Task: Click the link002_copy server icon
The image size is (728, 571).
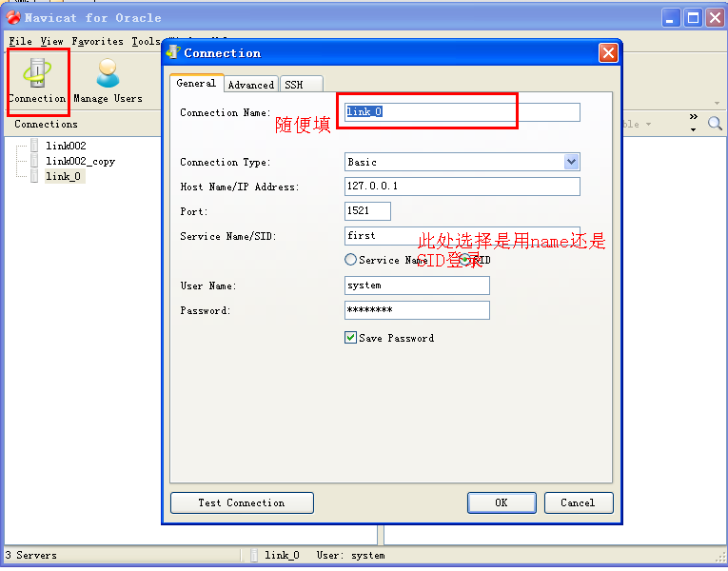Action: (34, 161)
